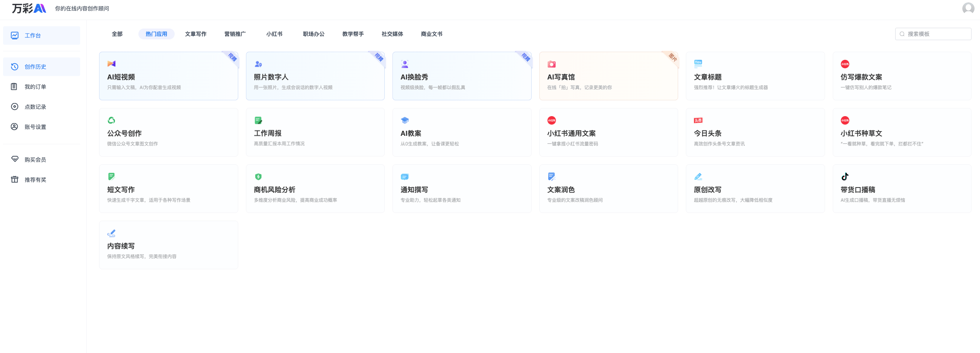Click the 通知撰写 message icon
Screen dimensions: 980x353
click(x=405, y=177)
